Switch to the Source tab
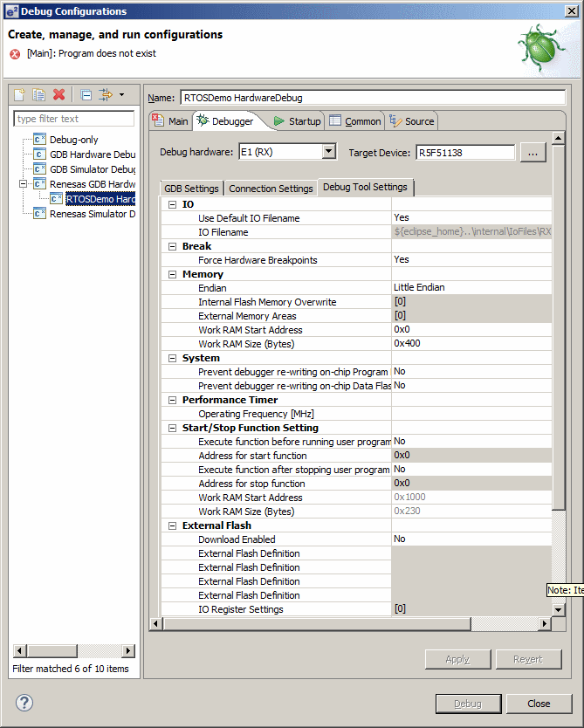 tap(412, 121)
